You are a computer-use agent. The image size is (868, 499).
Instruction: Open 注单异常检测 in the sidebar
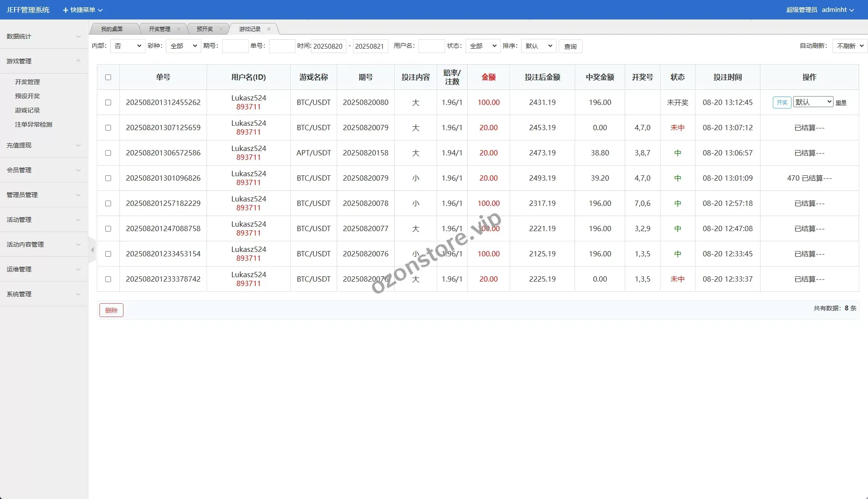click(34, 124)
